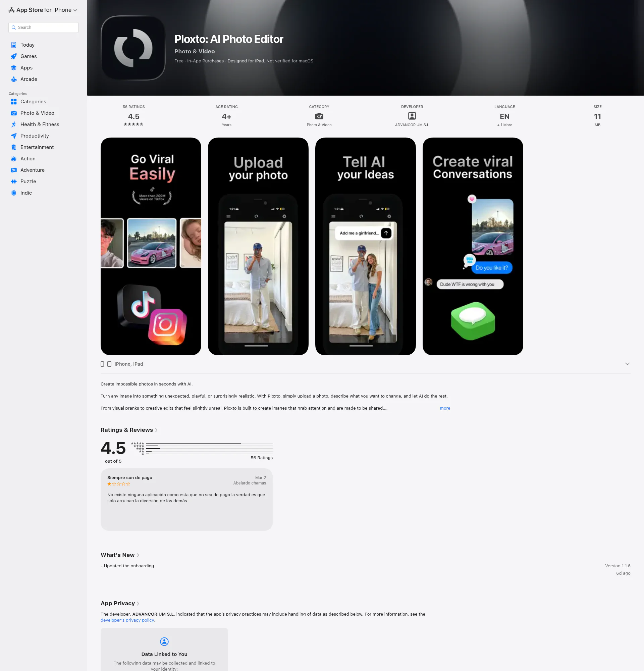The width and height of the screenshot is (644, 671).
Task: Open the Create viral Conversations screenshot
Action: [x=473, y=247]
